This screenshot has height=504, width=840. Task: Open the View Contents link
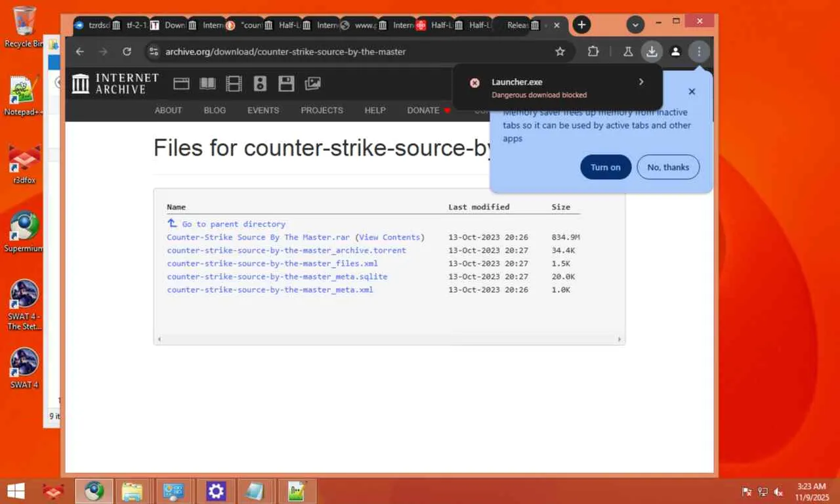(x=390, y=237)
